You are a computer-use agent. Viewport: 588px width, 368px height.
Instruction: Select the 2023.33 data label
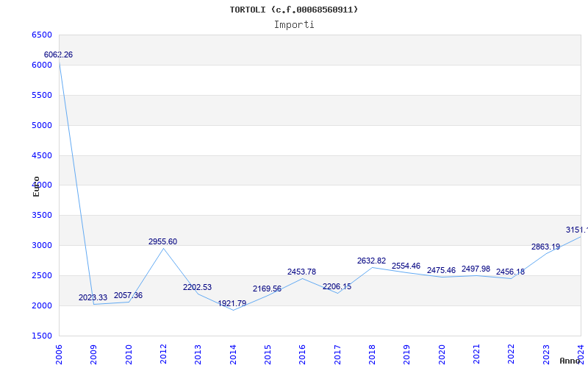click(x=93, y=298)
